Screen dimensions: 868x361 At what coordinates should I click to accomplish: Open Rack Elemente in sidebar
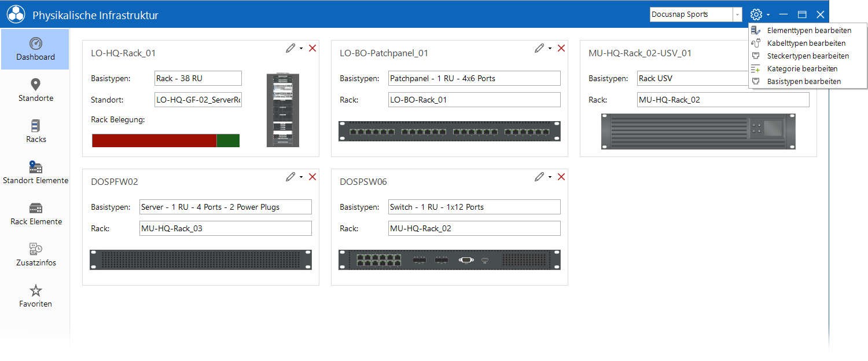35,214
